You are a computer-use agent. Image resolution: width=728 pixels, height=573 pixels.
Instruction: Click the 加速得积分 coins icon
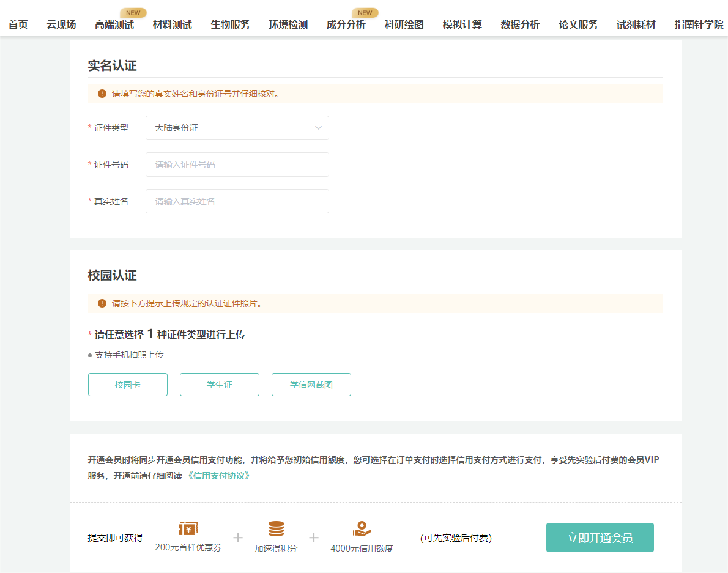276,527
